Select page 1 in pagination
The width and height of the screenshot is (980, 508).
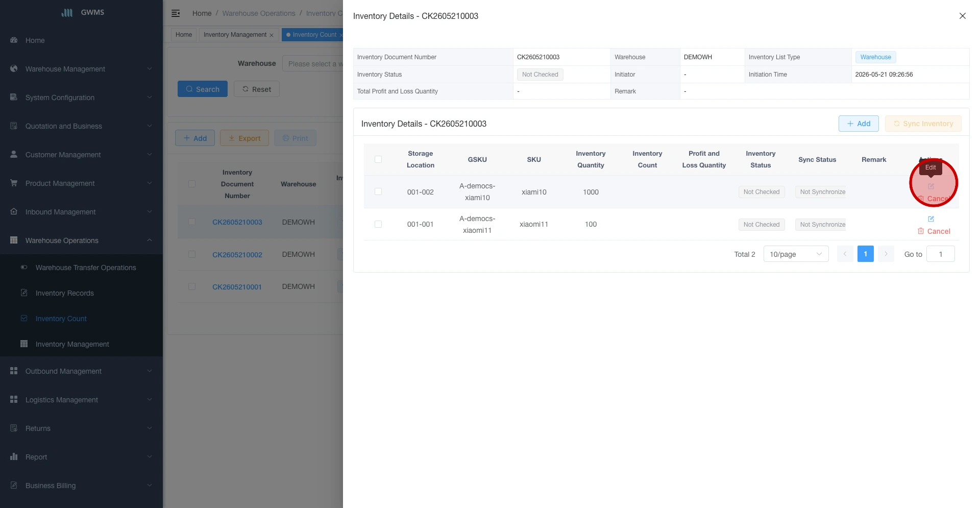point(866,254)
